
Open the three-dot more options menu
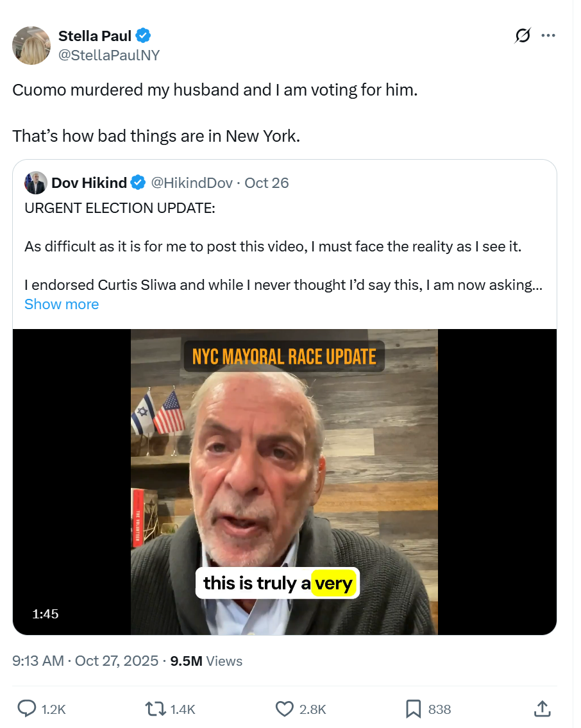coord(548,36)
